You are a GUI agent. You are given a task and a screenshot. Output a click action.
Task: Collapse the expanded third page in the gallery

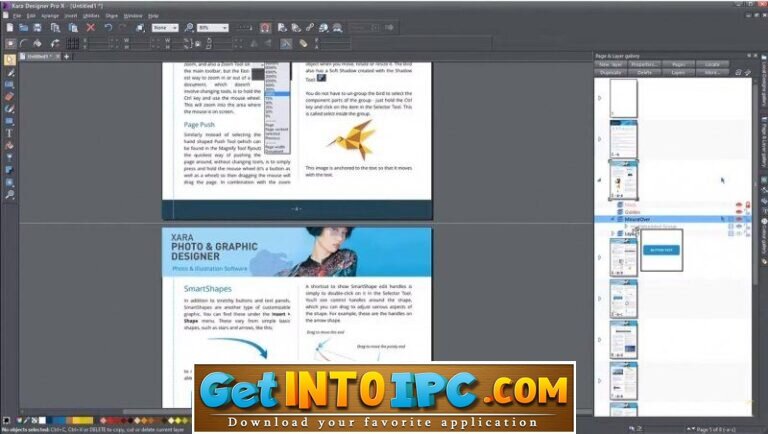[x=600, y=180]
